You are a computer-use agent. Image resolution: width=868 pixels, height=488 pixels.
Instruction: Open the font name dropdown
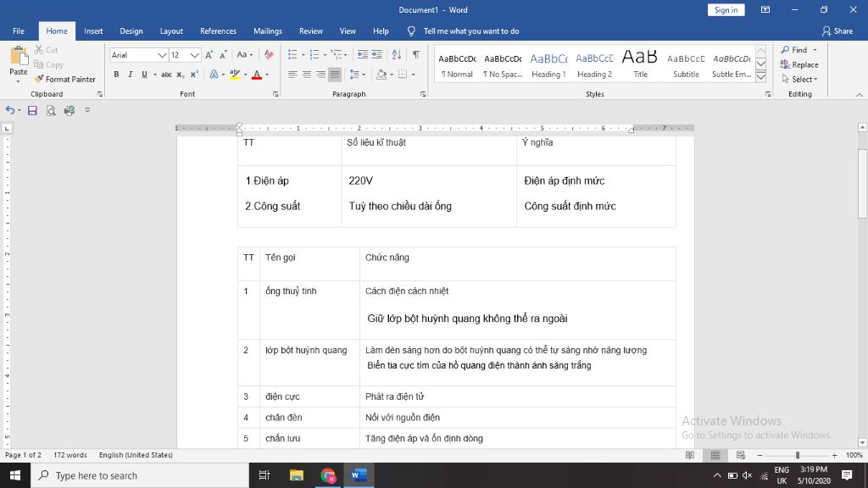(162, 55)
